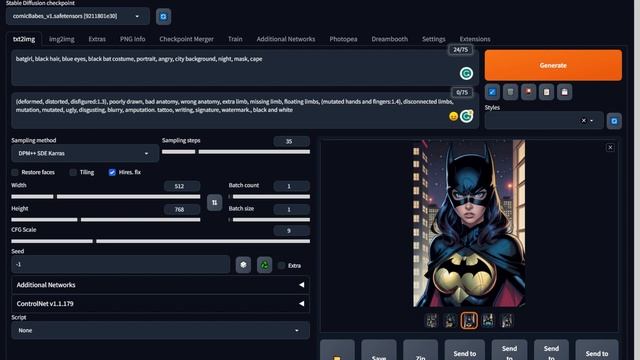Switch to the img2img tab
The image size is (640, 360).
pyautogui.click(x=62, y=39)
